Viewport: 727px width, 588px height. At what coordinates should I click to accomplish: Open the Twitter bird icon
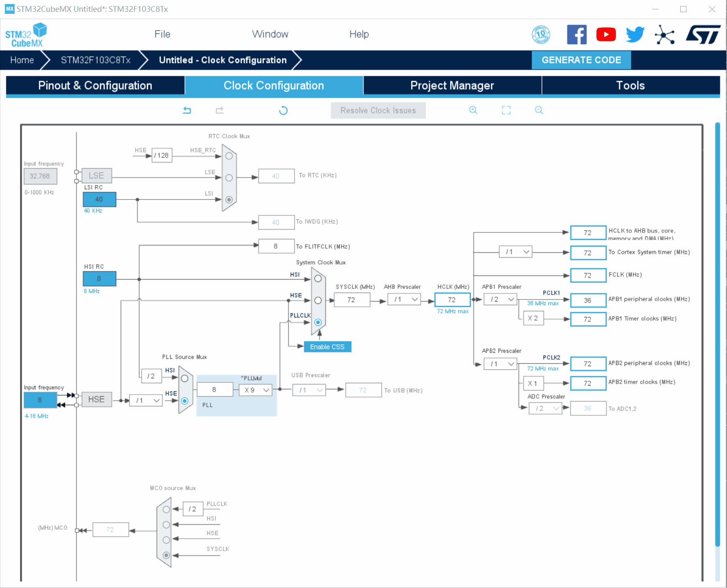coord(635,35)
